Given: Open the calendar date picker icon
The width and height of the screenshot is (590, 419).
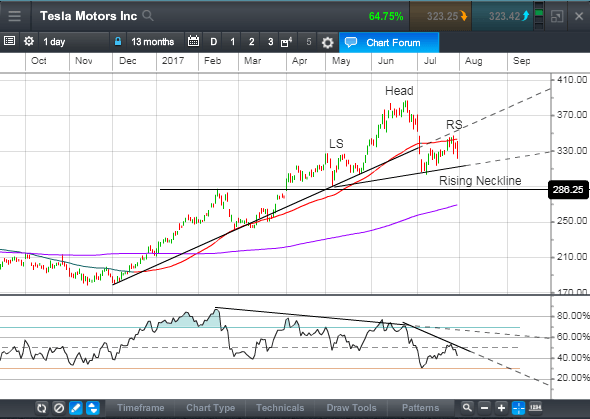Looking at the screenshot, I should click(x=193, y=41).
